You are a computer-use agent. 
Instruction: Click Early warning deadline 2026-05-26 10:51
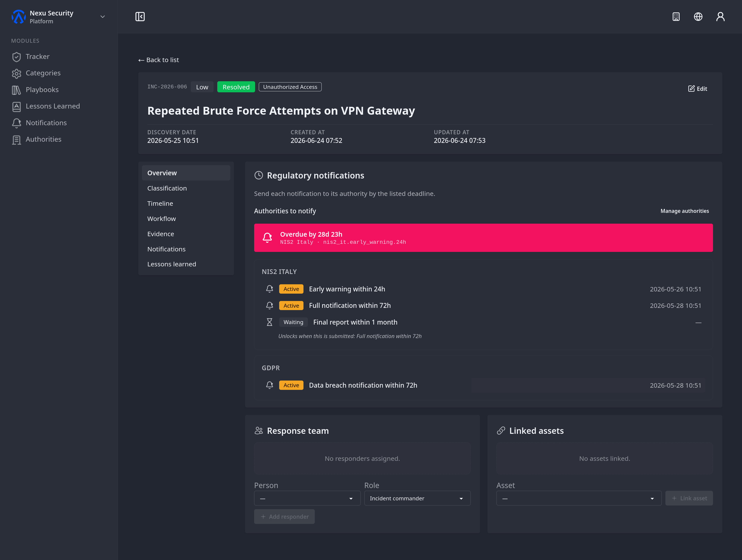(x=675, y=289)
